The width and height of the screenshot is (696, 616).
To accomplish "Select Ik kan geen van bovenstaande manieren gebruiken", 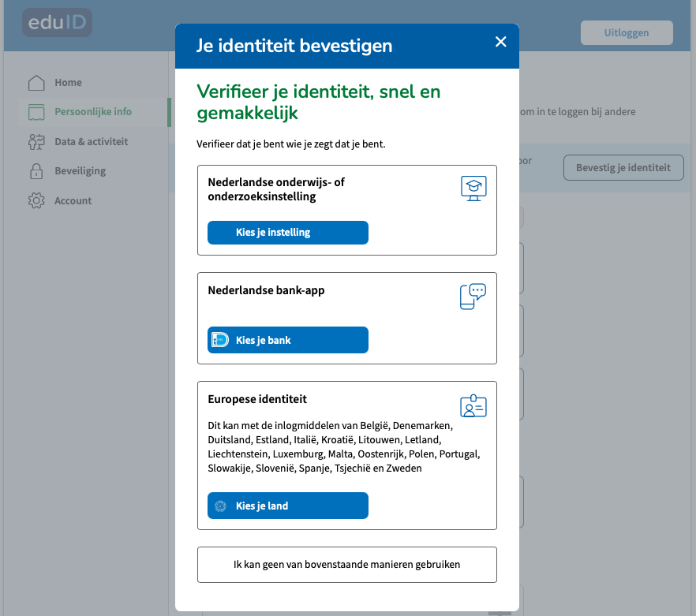I will [347, 565].
